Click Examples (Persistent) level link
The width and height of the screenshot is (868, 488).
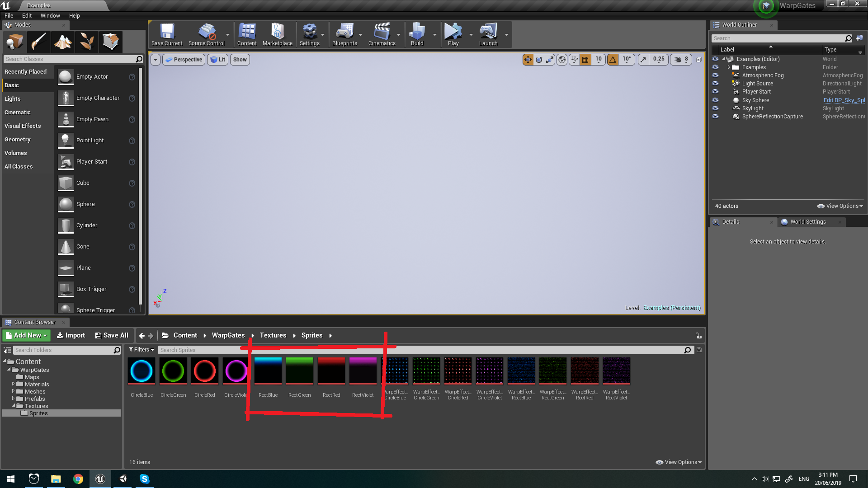pyautogui.click(x=672, y=308)
